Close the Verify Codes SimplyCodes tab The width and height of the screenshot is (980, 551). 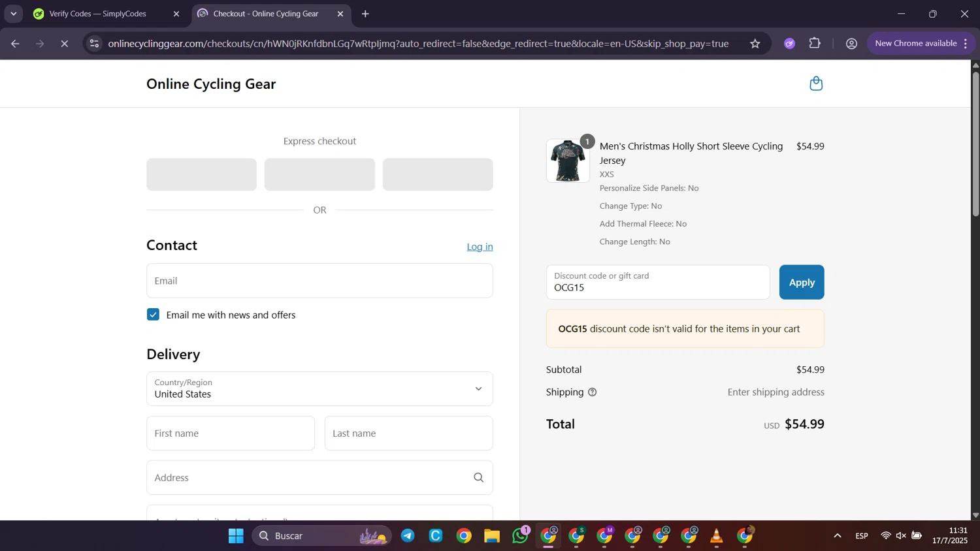pyautogui.click(x=176, y=14)
